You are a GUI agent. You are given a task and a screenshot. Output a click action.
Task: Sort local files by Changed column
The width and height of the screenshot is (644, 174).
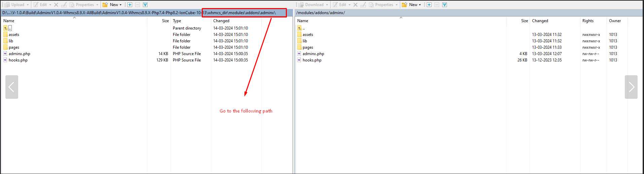tap(221, 21)
